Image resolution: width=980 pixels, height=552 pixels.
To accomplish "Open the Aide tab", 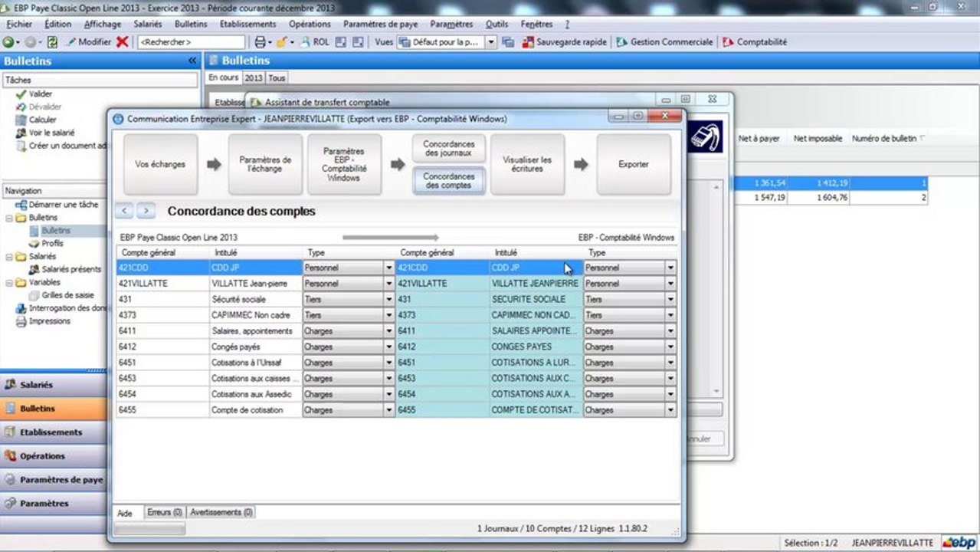I will pos(125,513).
